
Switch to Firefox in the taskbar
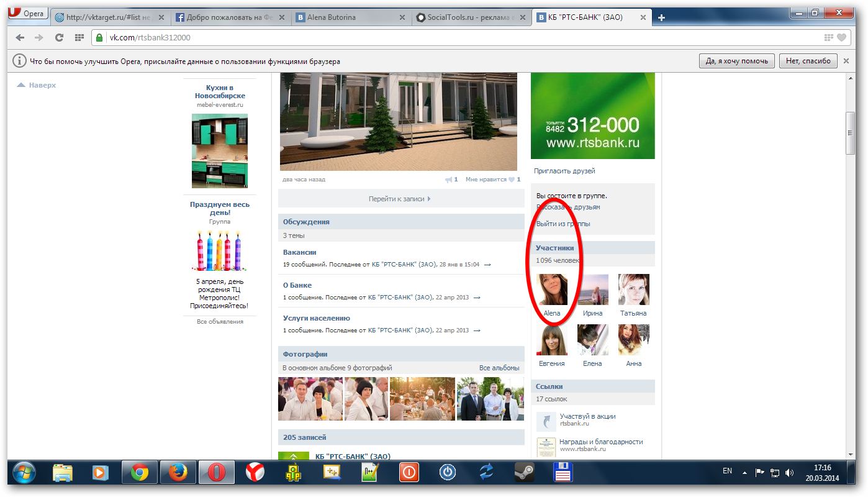pos(178,473)
